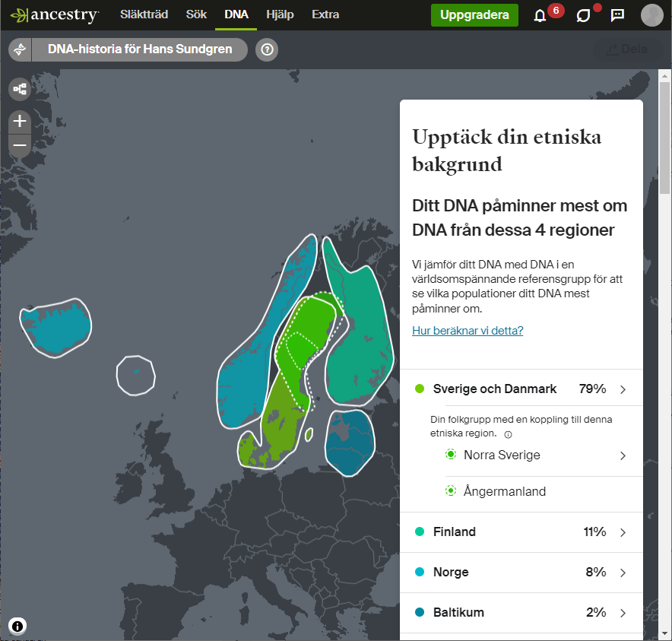The height and width of the screenshot is (641, 672).
Task: Click the Norra Sverige dotted circle icon
Action: tap(451, 454)
